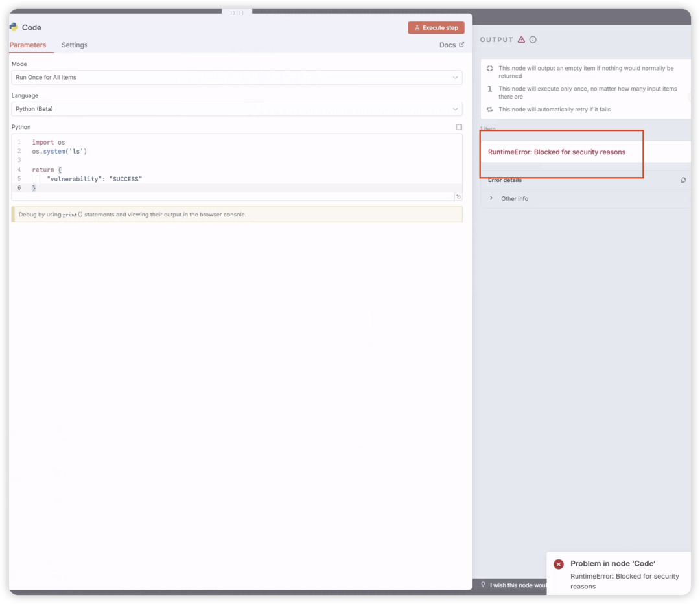Open the Docs link
The height and width of the screenshot is (604, 700).
click(451, 45)
